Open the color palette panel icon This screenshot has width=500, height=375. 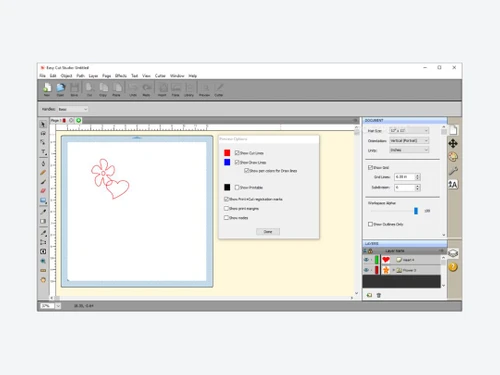tap(453, 157)
